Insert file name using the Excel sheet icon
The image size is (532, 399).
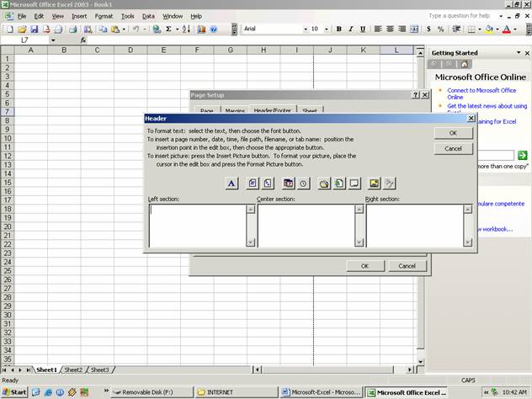click(339, 184)
